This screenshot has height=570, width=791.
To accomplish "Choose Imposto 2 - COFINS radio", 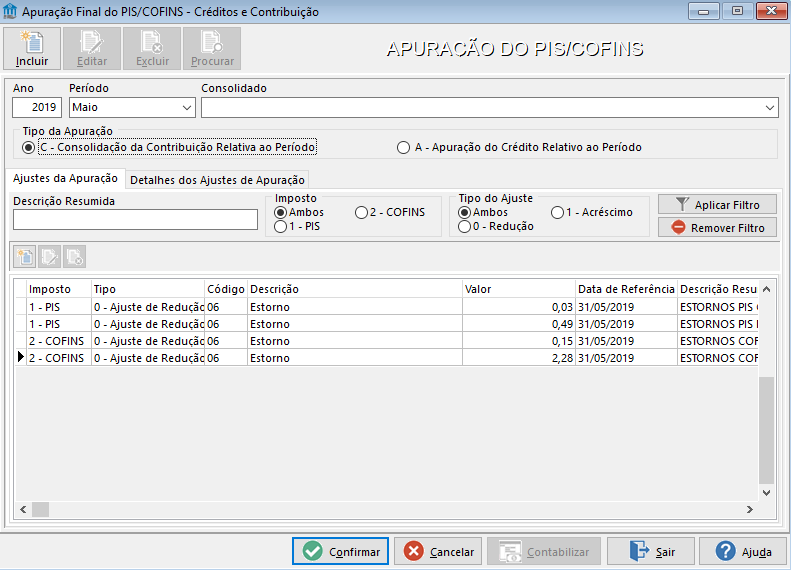I will 361,212.
